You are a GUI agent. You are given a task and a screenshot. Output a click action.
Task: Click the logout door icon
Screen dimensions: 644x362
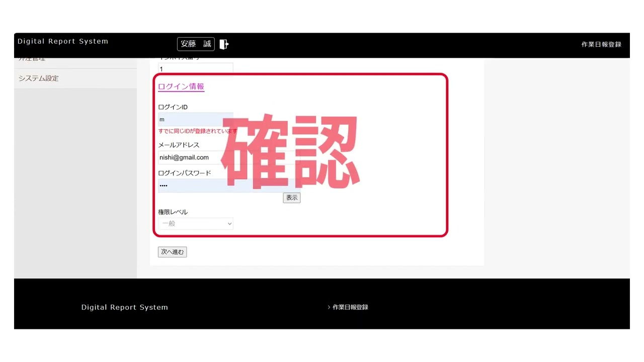coord(224,44)
